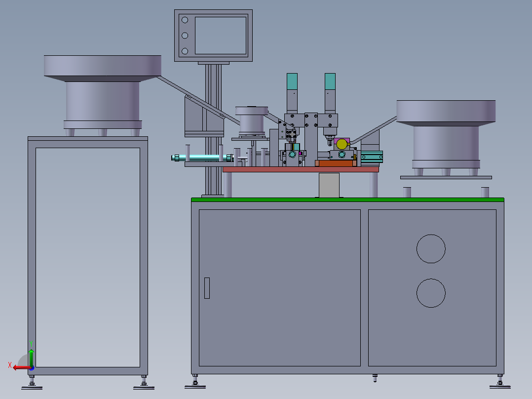Select the upper circle on right cabinet door
532x399 pixels.
pos(431,248)
